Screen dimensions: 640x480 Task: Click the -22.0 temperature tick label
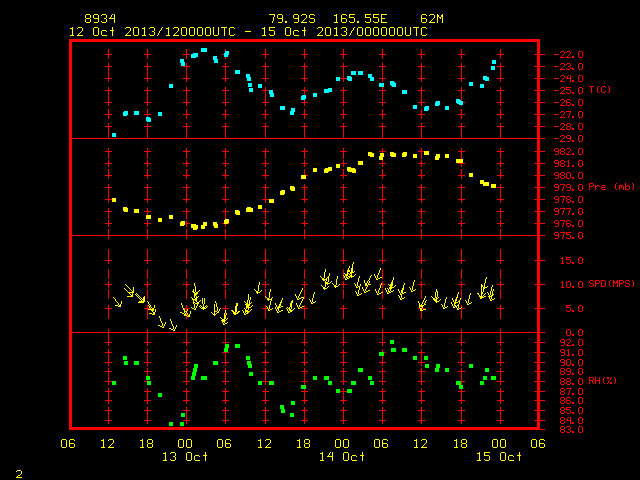(x=568, y=55)
